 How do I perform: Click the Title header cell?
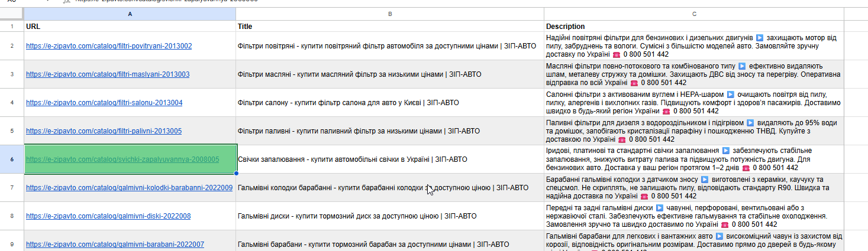pyautogui.click(x=390, y=27)
